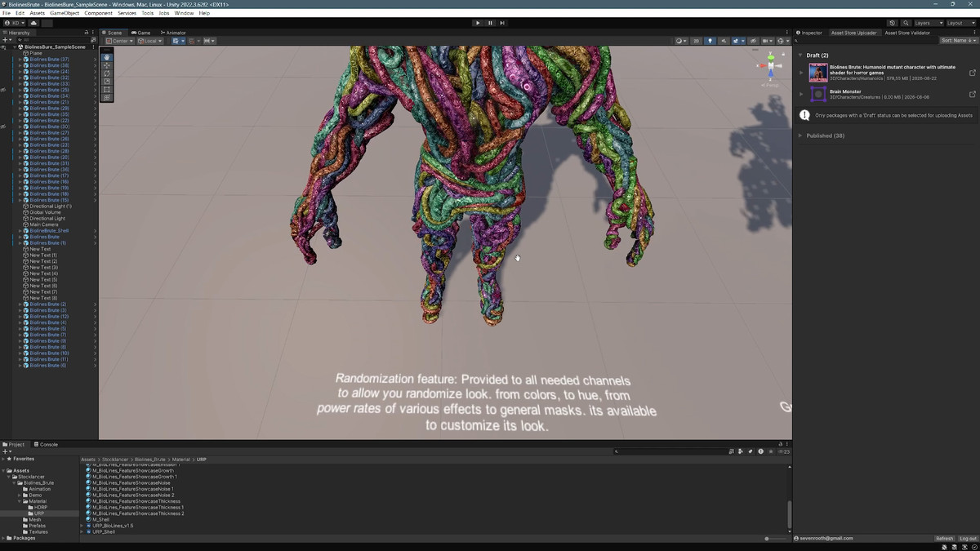Click the Pause button
This screenshot has width=980, height=551.
490,23
